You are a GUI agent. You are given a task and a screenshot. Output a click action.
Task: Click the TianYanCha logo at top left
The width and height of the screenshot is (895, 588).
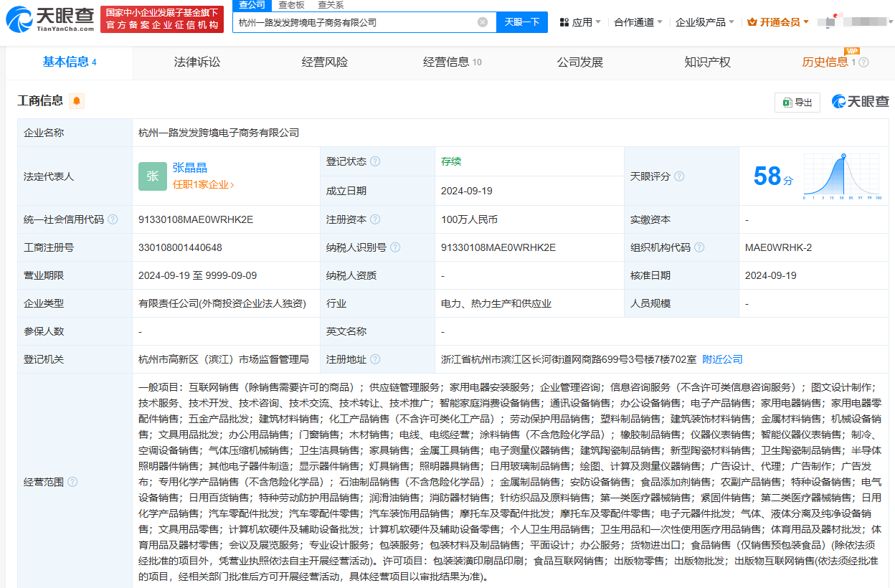point(49,19)
